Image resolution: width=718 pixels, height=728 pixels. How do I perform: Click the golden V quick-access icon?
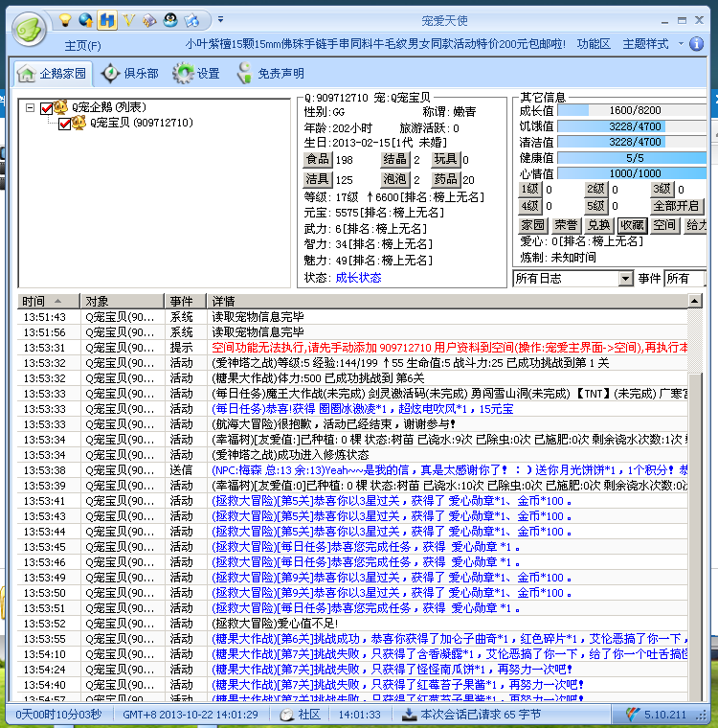tap(128, 20)
